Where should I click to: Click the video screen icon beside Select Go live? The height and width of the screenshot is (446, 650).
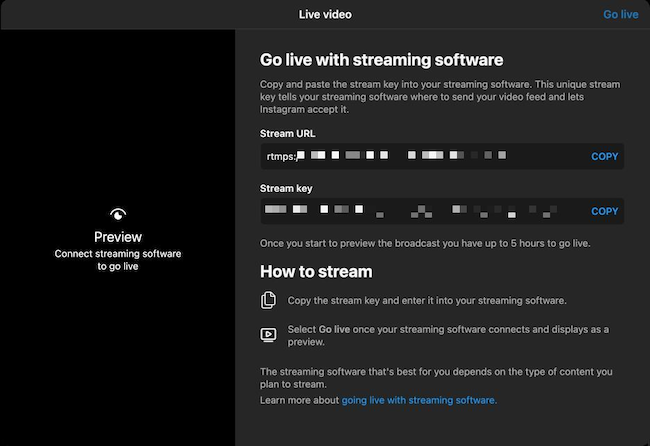click(x=268, y=335)
